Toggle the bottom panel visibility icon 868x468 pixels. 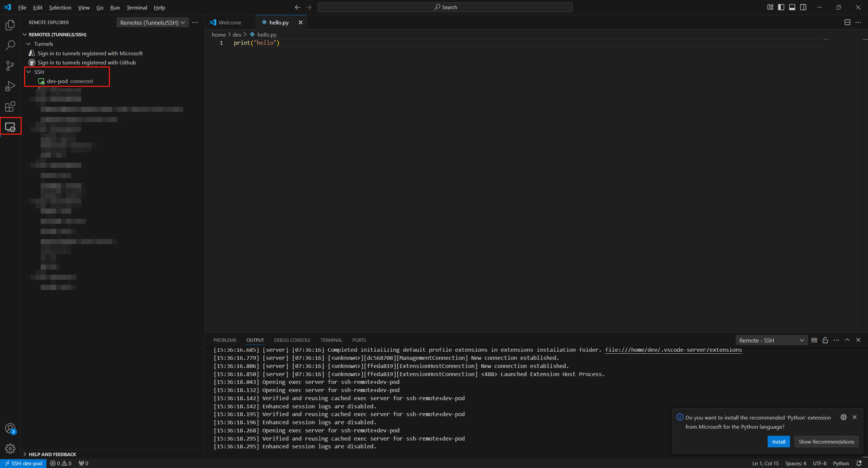point(792,7)
